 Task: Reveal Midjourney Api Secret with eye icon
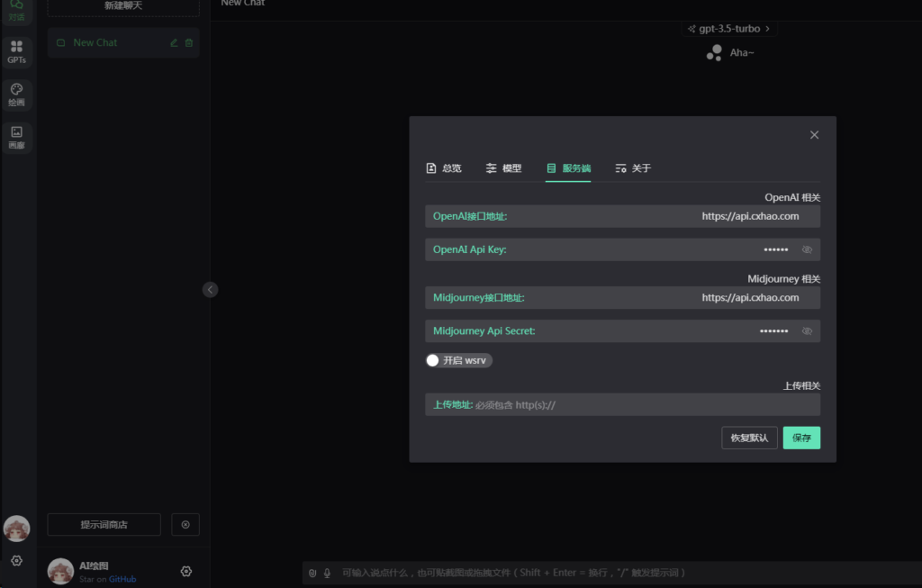pos(807,331)
